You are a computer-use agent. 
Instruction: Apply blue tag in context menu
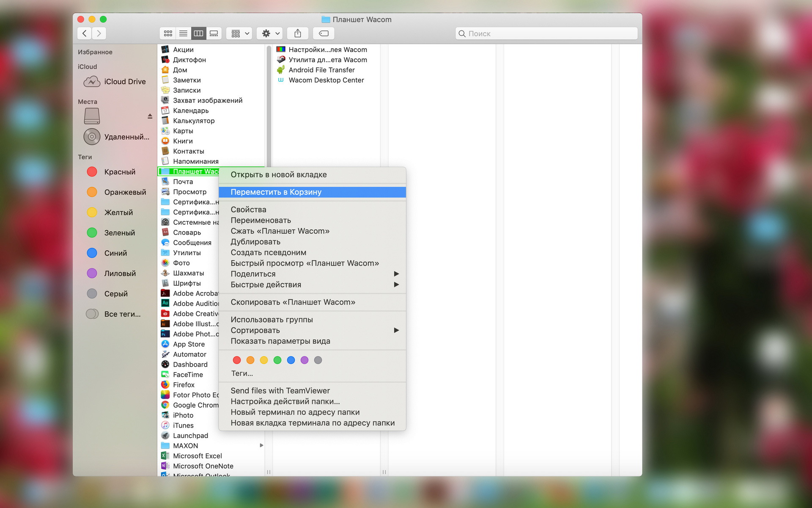coord(291,360)
